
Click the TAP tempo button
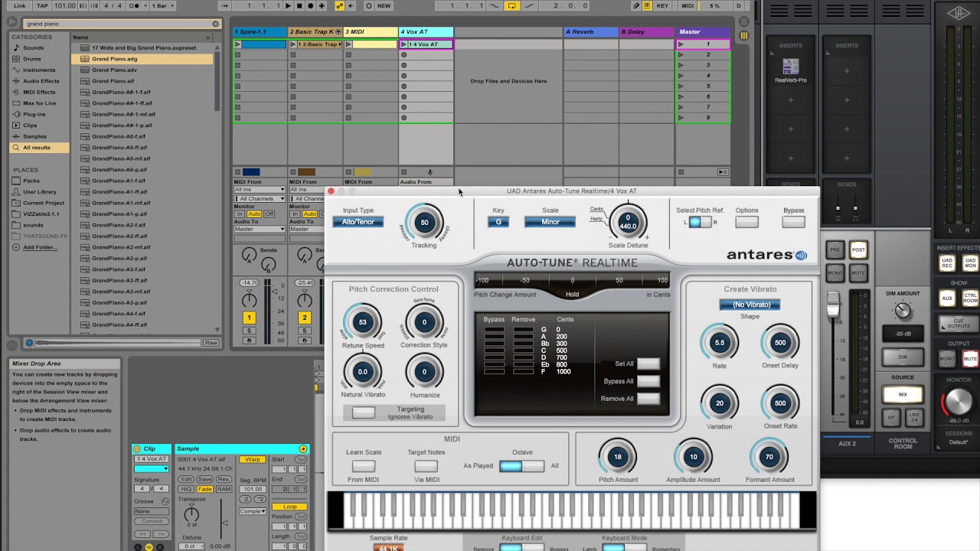click(x=43, y=5)
